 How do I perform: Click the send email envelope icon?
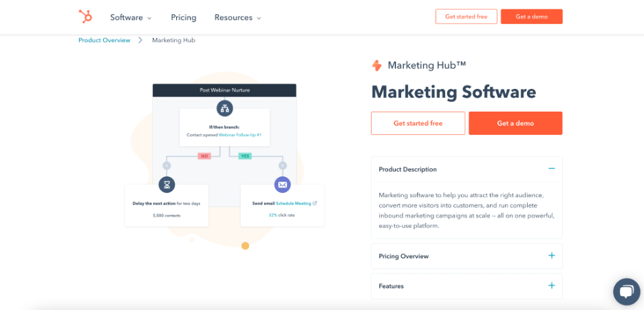[x=282, y=185]
